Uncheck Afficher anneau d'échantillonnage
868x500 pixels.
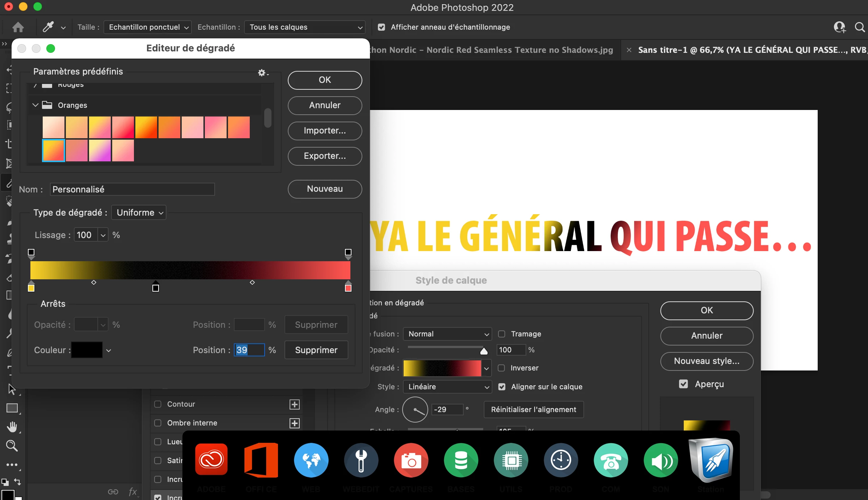(x=382, y=27)
